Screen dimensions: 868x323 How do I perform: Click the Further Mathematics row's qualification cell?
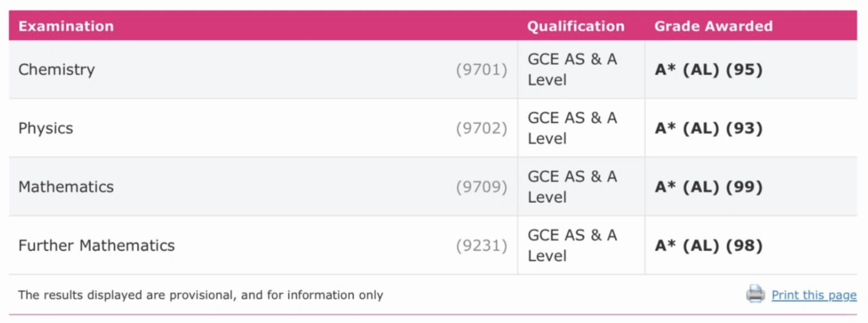point(572,245)
